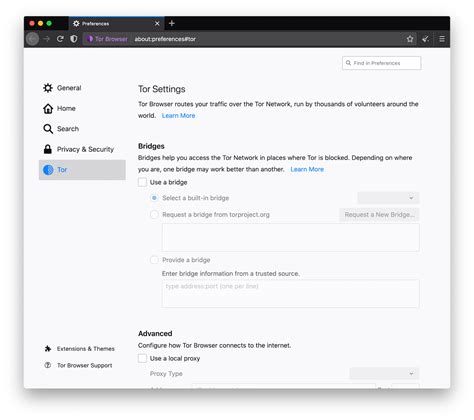Click the forward navigation arrow
474x420 pixels.
pyautogui.click(x=47, y=39)
